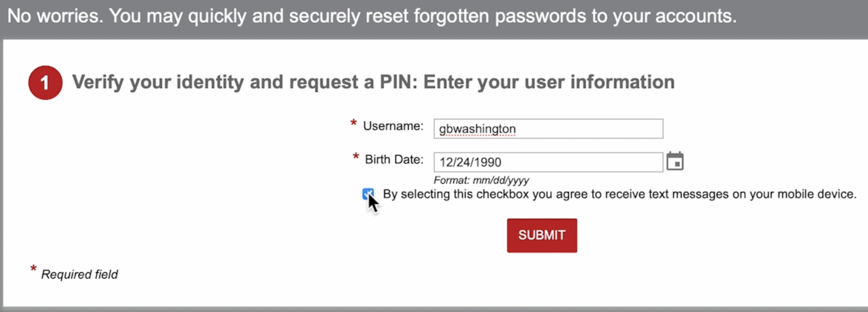Click the red asterisk beside Required field
Viewport: 868px width, 312px height.
pos(34,268)
